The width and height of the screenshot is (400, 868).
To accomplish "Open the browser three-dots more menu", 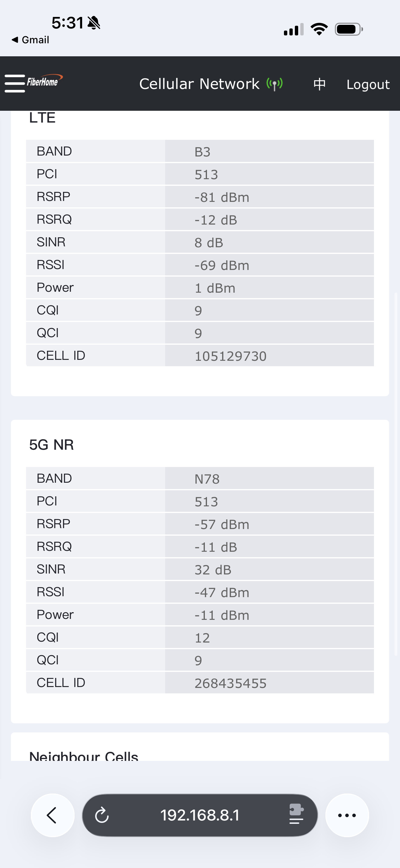I will [347, 815].
